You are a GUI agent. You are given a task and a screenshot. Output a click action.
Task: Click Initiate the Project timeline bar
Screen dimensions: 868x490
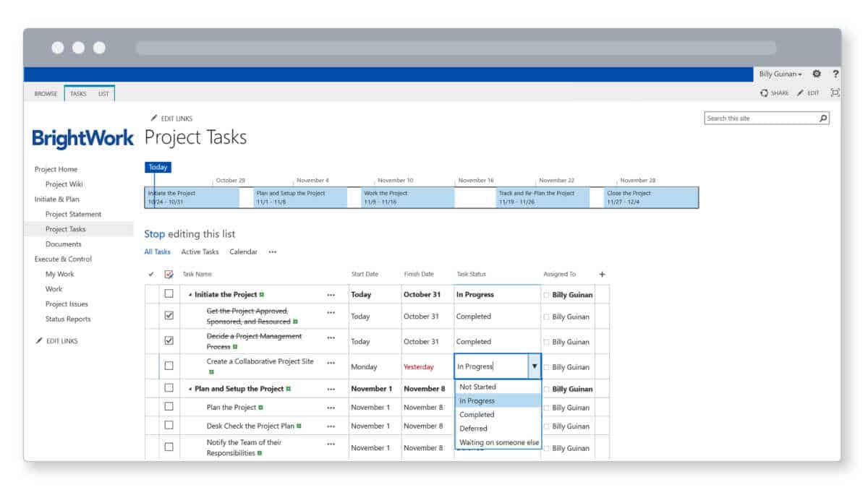[x=192, y=197]
